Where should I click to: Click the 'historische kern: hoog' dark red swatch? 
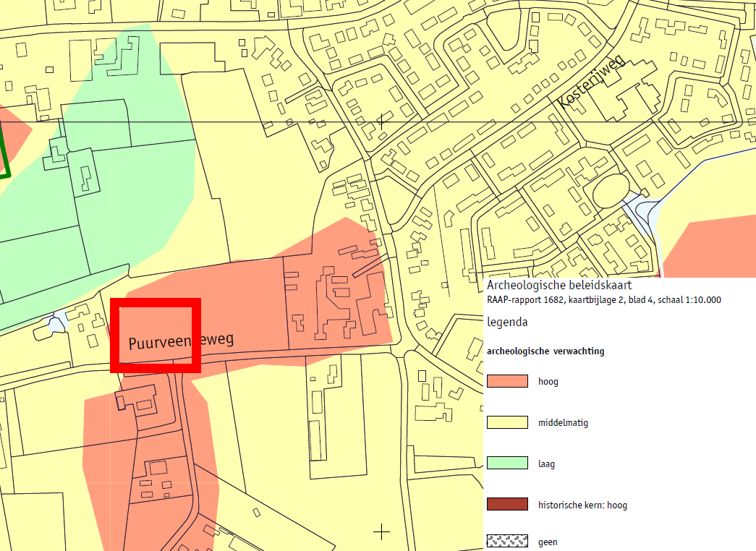click(x=507, y=504)
